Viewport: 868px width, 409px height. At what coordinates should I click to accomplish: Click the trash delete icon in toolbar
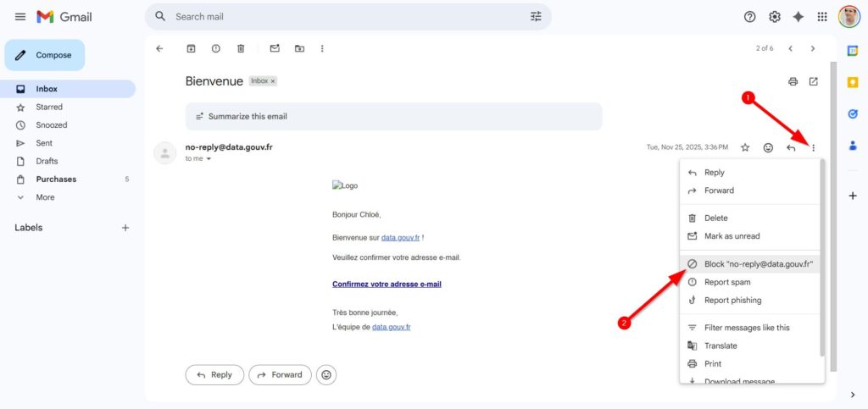(x=241, y=48)
